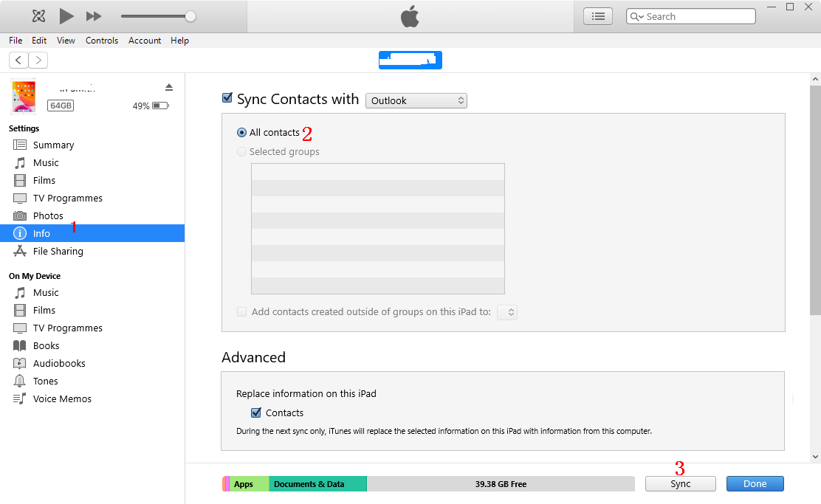The image size is (821, 504).
Task: Expand the Outlook dropdown for contact sync
Action: click(x=416, y=100)
